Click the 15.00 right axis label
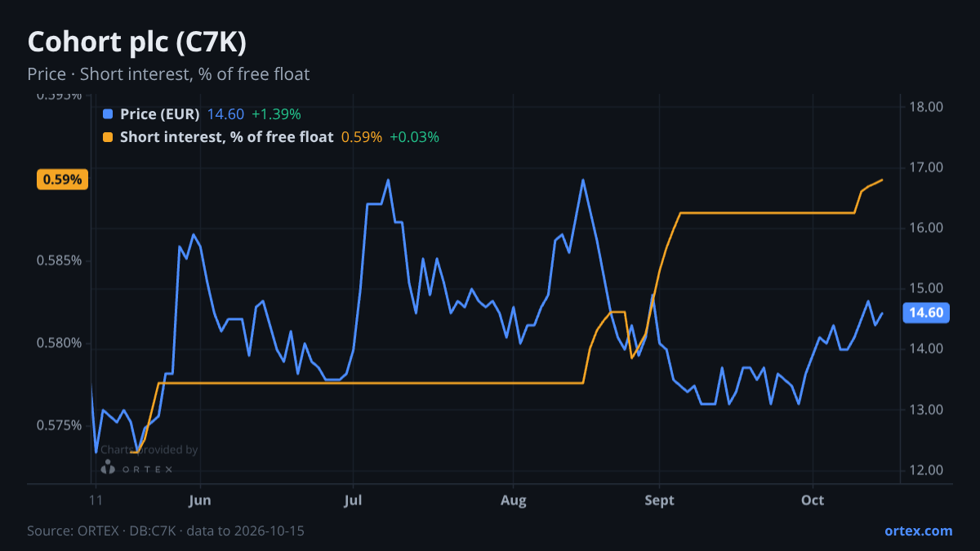The width and height of the screenshot is (980, 551). point(927,288)
